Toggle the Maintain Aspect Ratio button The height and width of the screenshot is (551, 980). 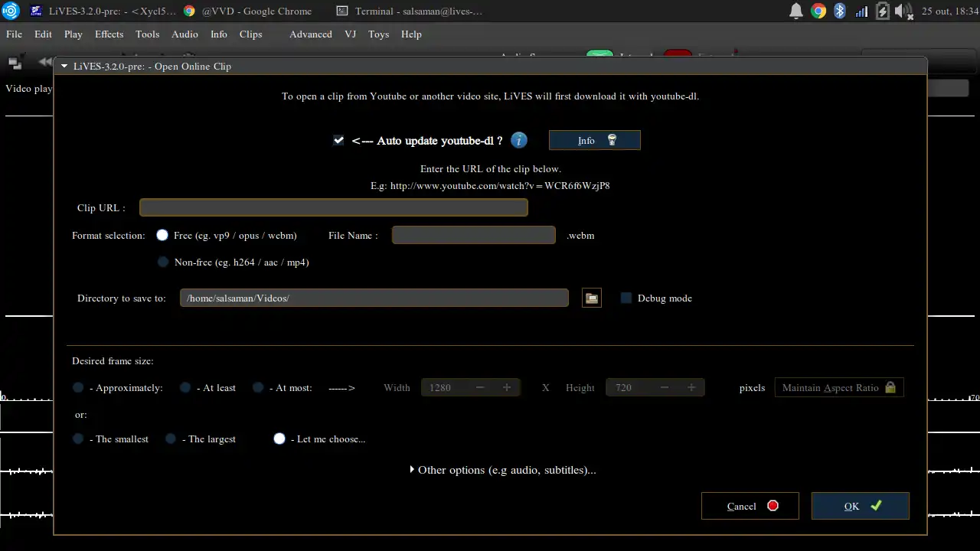tap(839, 387)
